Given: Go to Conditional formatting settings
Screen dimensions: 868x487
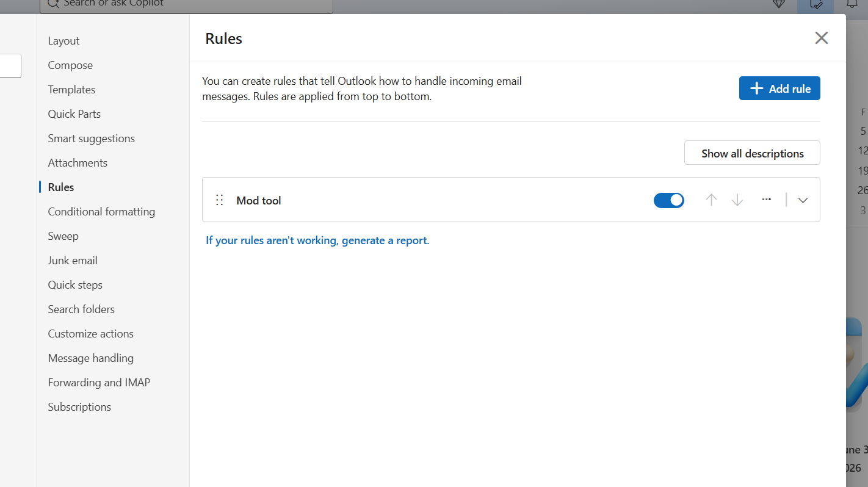Looking at the screenshot, I should (101, 212).
